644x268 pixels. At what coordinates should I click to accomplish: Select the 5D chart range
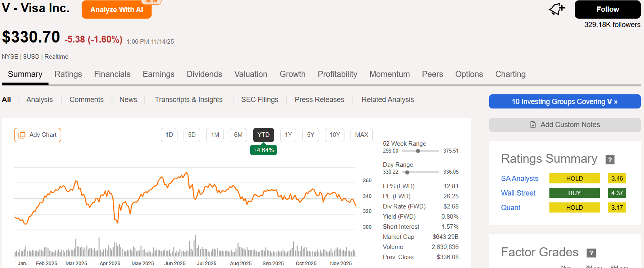point(192,135)
